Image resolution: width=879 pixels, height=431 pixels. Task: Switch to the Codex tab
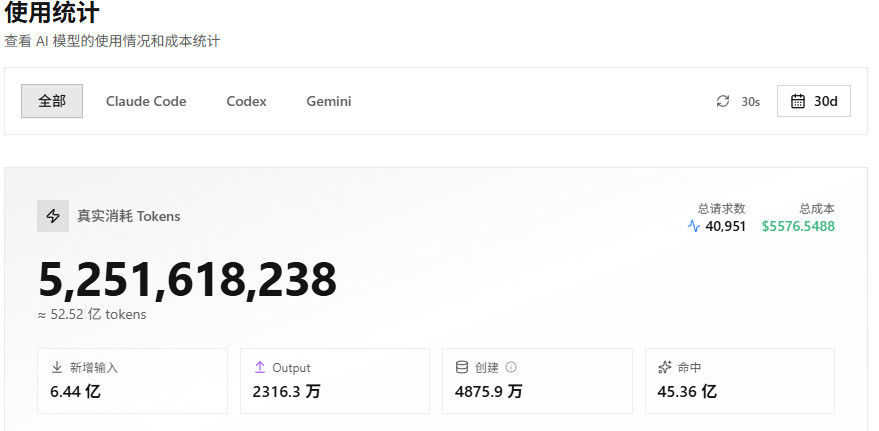(x=246, y=101)
